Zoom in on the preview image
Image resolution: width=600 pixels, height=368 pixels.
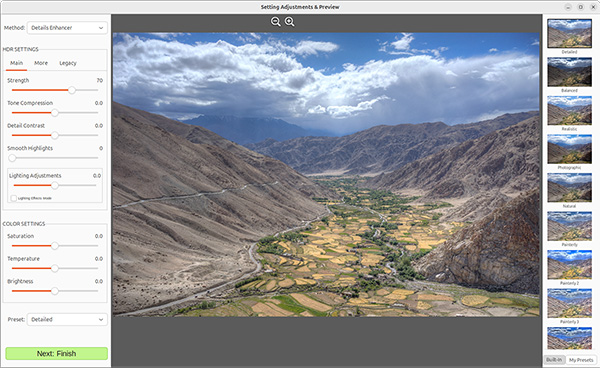[290, 22]
